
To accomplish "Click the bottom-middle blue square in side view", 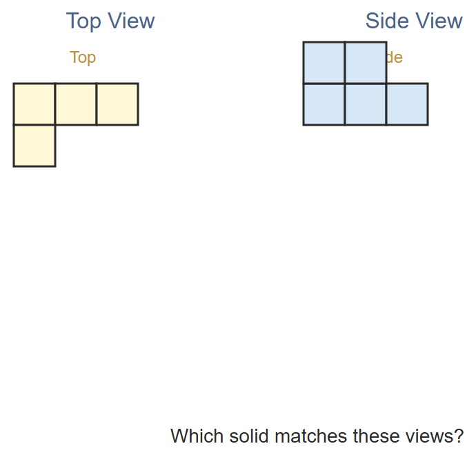I will click(366, 104).
